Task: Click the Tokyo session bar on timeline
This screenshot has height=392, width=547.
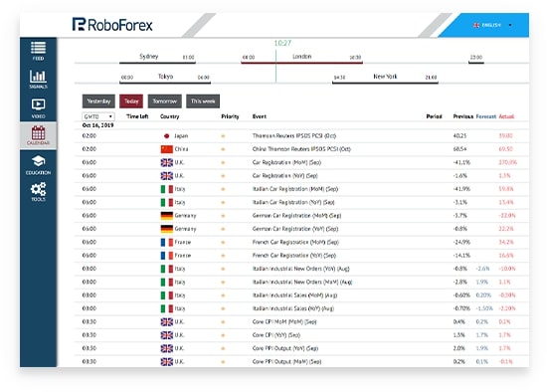Action: click(x=165, y=83)
